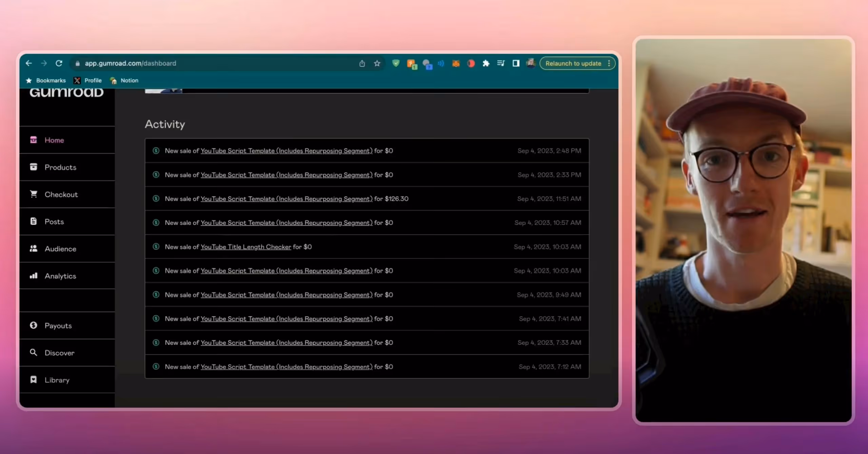This screenshot has height=454, width=868.
Task: Open product link in the $126.30 sale
Action: click(x=286, y=199)
